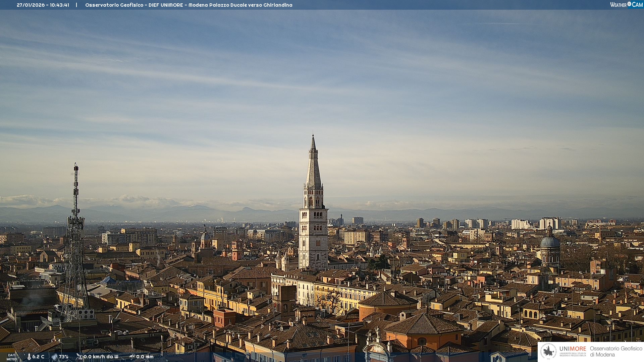This screenshot has height=362, width=644.
Task: Click the 73% humidity value
Action: [63, 357]
